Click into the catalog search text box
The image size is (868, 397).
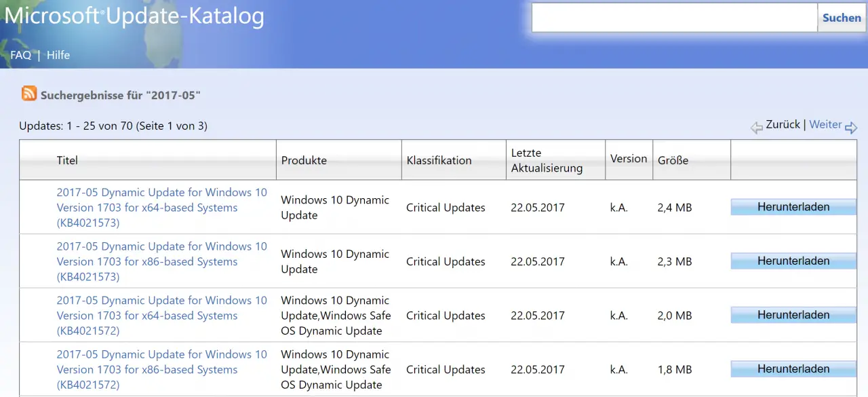click(675, 18)
